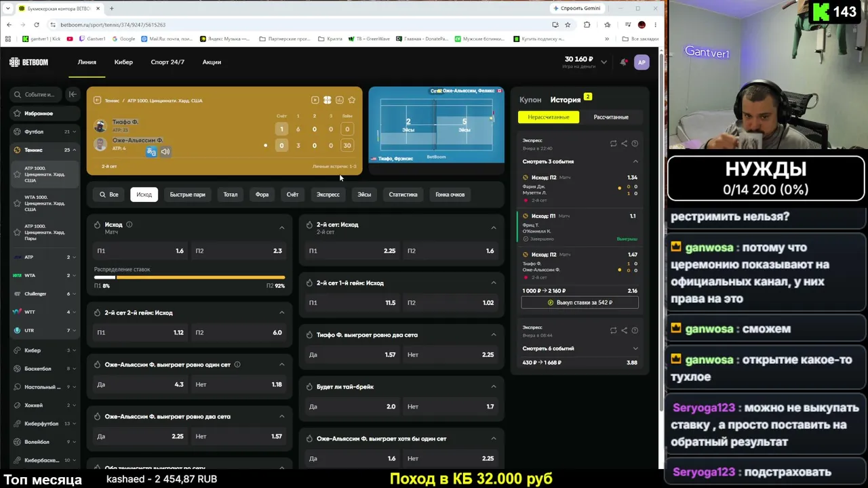Click the speaker sound icon under player names
Screen dimensions: 868x488
click(165, 152)
